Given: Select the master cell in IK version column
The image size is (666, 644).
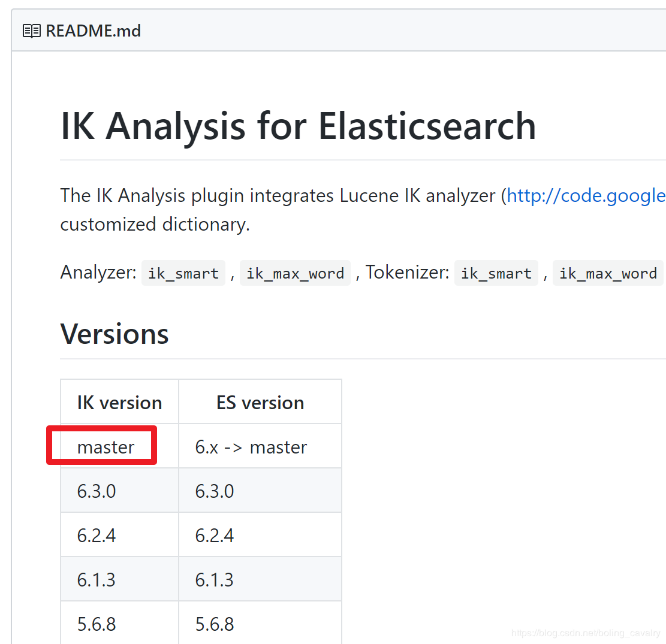Looking at the screenshot, I should pyautogui.click(x=120, y=446).
